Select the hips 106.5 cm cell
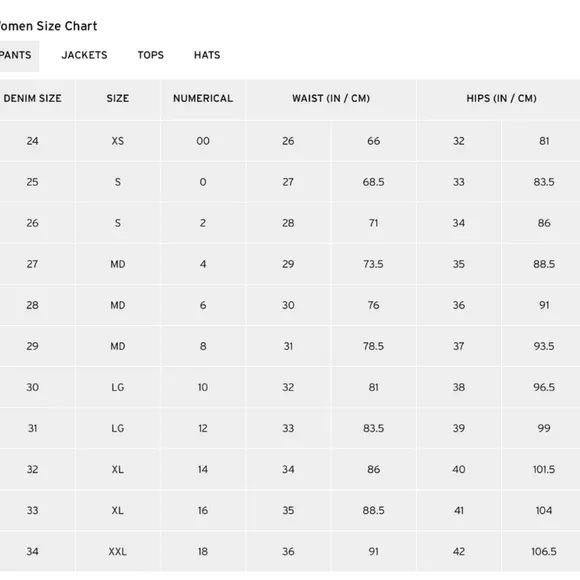The height and width of the screenshot is (580, 580). click(544, 552)
